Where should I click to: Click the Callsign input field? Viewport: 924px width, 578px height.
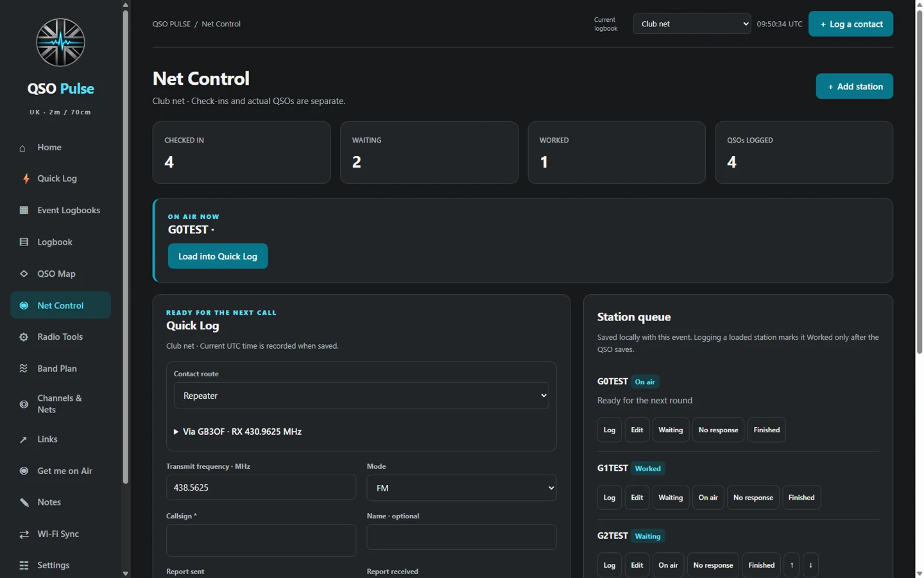[x=261, y=540]
